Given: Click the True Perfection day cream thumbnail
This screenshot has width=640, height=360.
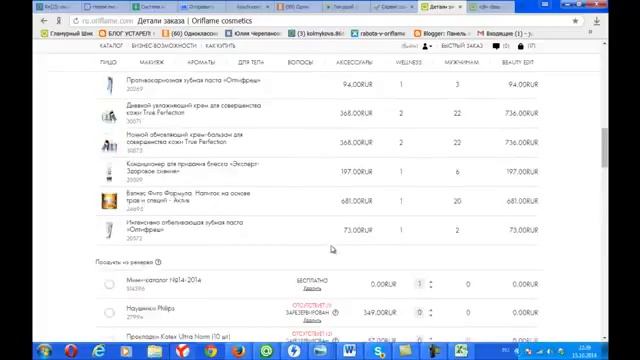Looking at the screenshot, I should coord(109,116).
